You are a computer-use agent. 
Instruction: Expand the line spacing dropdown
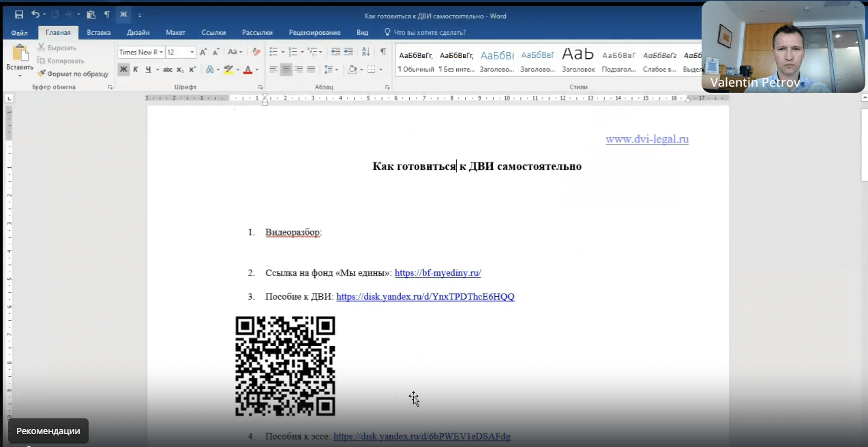pyautogui.click(x=337, y=70)
